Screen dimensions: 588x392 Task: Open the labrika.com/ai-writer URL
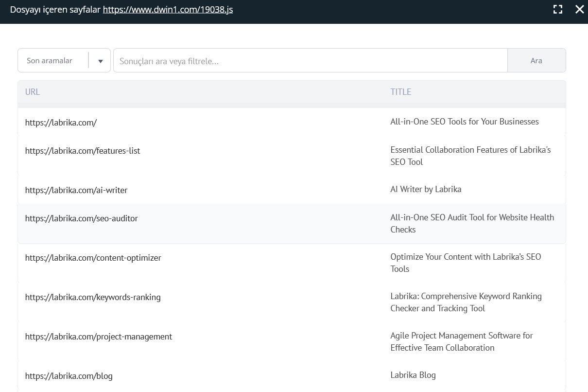[76, 190]
